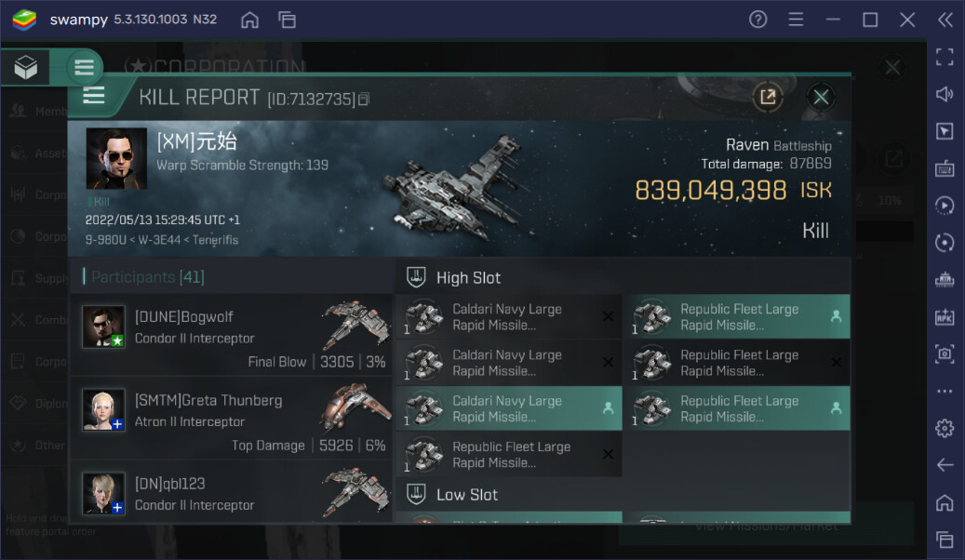This screenshot has width=965, height=560.
Task: Open BlueStacks settings gear
Action: tap(945, 428)
